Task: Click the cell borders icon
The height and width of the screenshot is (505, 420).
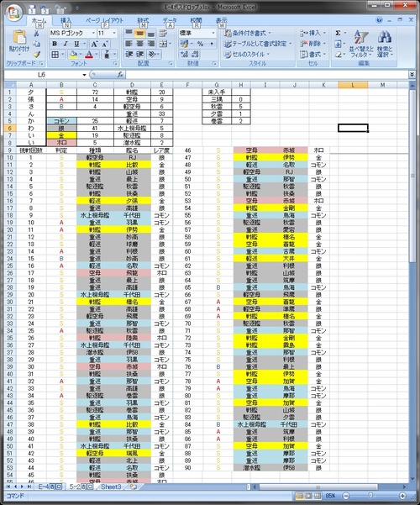Action: point(55,55)
